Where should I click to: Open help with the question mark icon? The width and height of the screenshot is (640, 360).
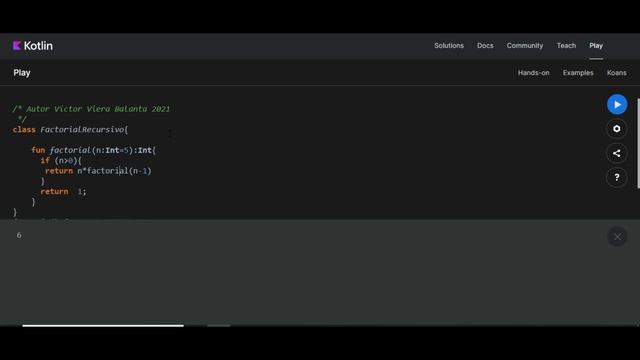point(617,178)
